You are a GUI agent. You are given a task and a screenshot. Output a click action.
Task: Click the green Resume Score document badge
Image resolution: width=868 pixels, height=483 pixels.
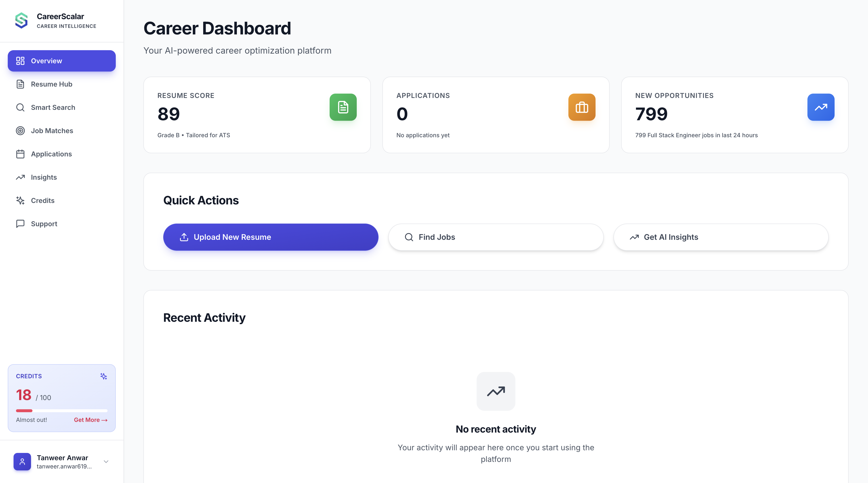(343, 107)
